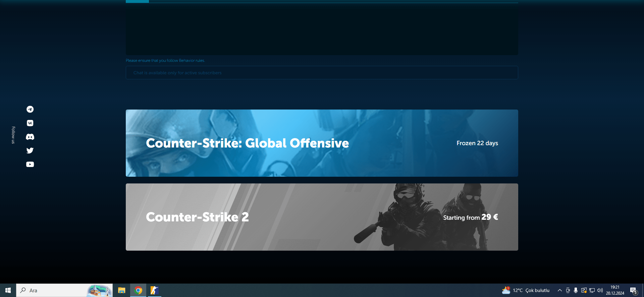Open the volume speaker tray icon
The width and height of the screenshot is (644, 297).
click(x=600, y=290)
